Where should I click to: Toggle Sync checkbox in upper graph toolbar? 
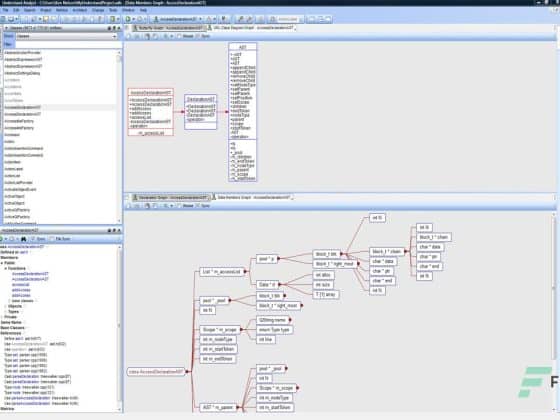pyautogui.click(x=198, y=36)
